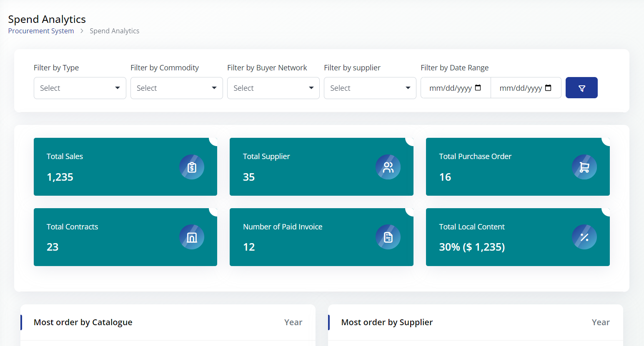Click the start date input field
Viewport: 644px width, 346px height.
(x=450, y=88)
